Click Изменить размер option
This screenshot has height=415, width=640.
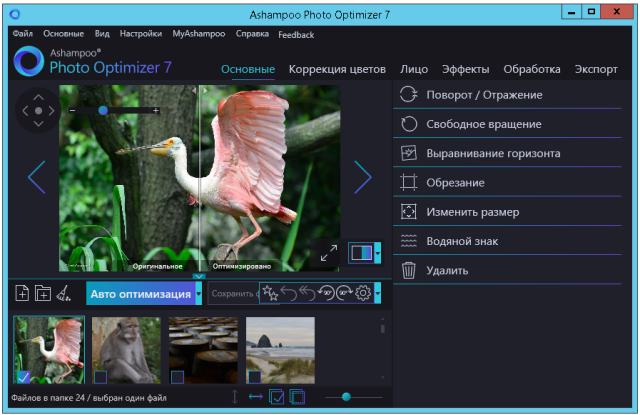(x=507, y=212)
